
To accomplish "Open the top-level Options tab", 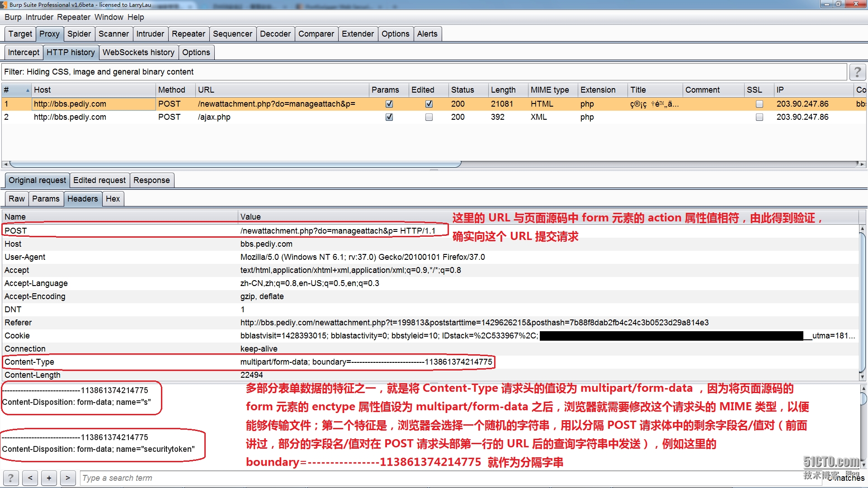I will point(395,34).
